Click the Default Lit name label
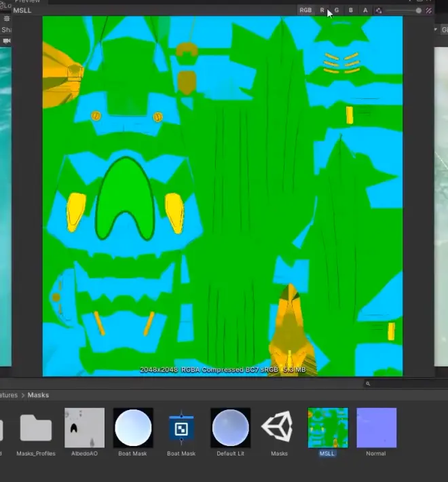The height and width of the screenshot is (482, 448). (231, 453)
